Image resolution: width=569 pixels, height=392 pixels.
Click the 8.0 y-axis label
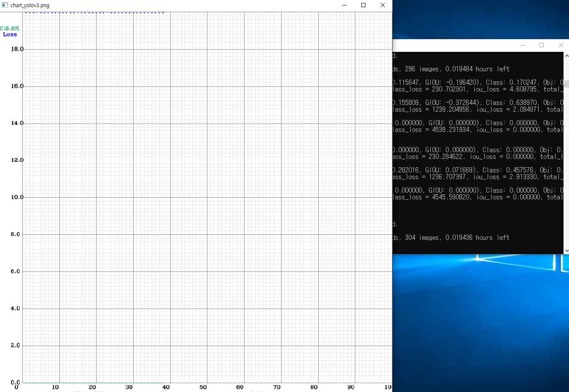point(16,234)
